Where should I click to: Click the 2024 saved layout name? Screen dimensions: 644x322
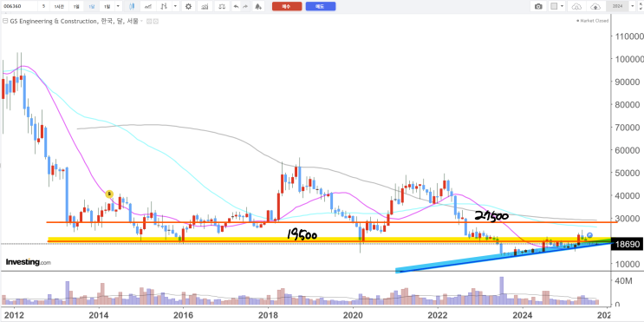click(617, 6)
